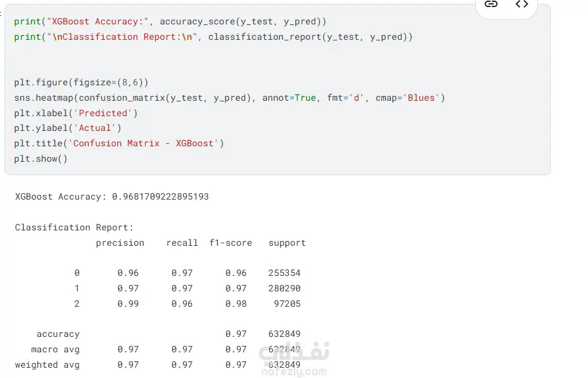Click the code brackets icon above the cell

(x=522, y=4)
